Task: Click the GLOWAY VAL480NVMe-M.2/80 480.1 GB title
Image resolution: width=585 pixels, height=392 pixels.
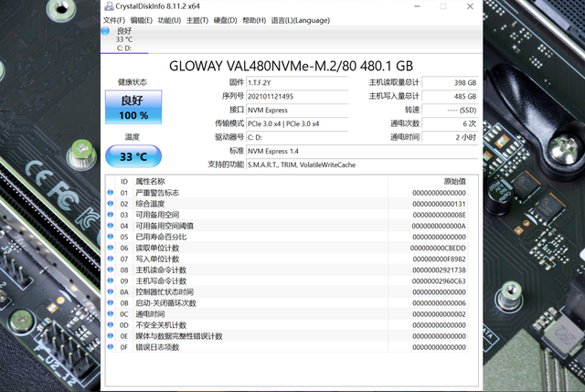Action: tap(291, 66)
